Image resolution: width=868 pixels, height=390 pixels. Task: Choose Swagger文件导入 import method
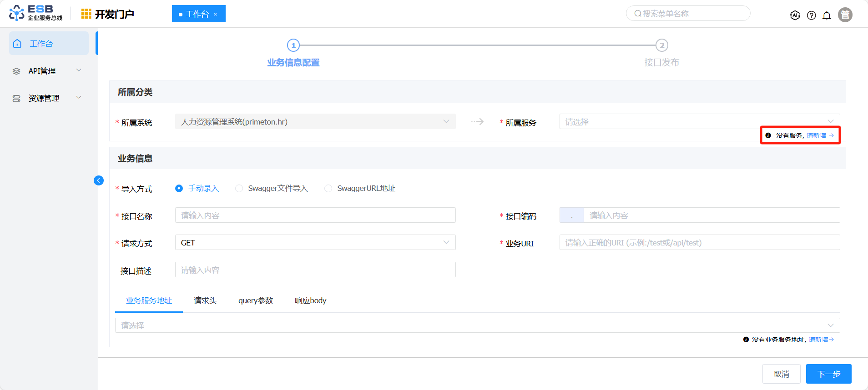click(239, 189)
